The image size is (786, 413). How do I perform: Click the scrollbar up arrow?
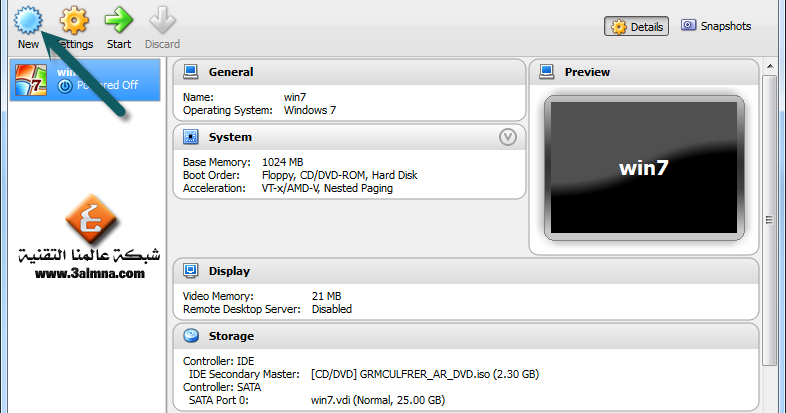click(769, 66)
